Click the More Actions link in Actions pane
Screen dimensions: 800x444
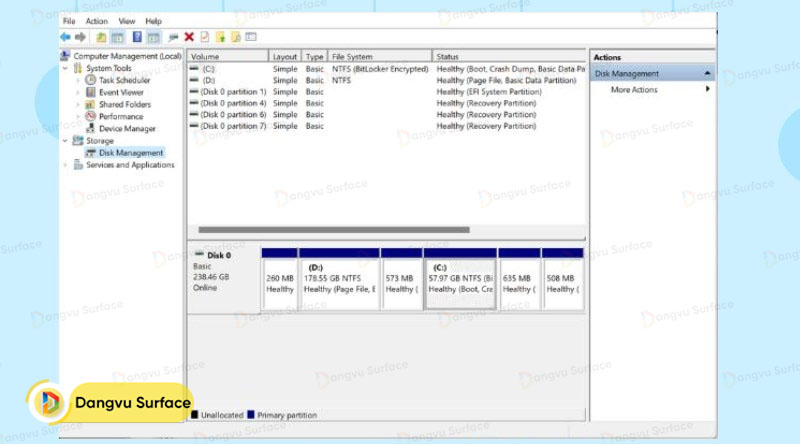pos(634,89)
